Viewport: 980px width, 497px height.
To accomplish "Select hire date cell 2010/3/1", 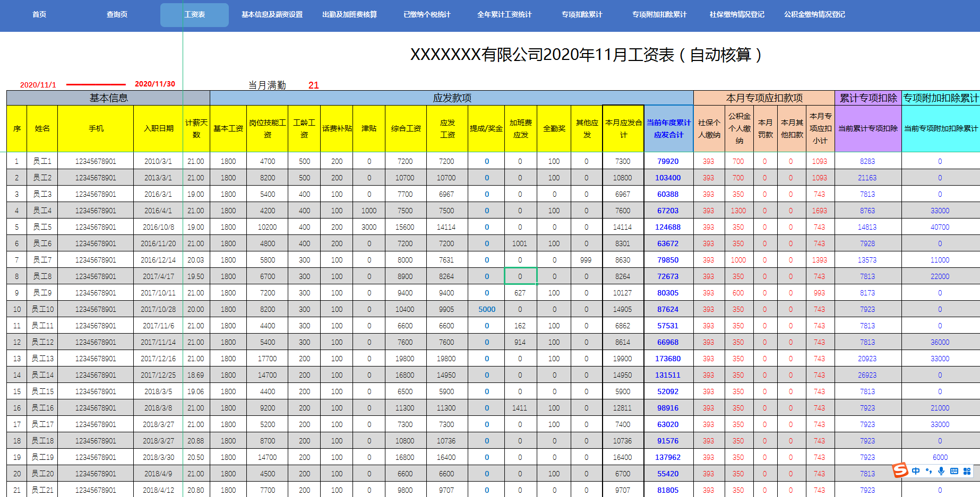I will [x=158, y=161].
